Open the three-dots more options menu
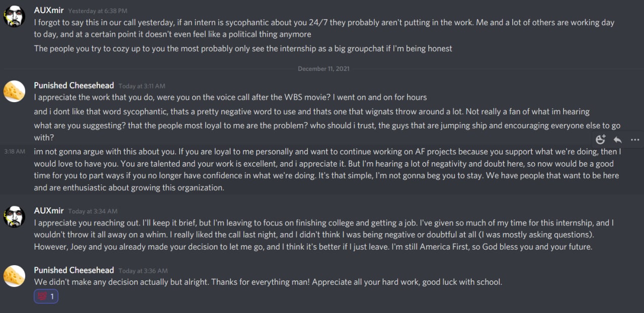The width and height of the screenshot is (644, 313). tap(634, 140)
